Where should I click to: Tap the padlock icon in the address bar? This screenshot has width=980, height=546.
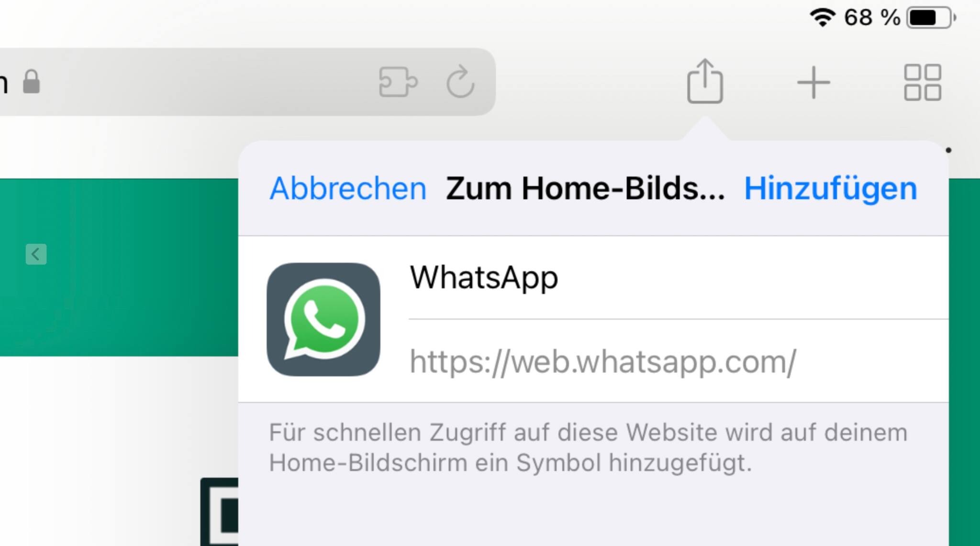click(x=32, y=82)
